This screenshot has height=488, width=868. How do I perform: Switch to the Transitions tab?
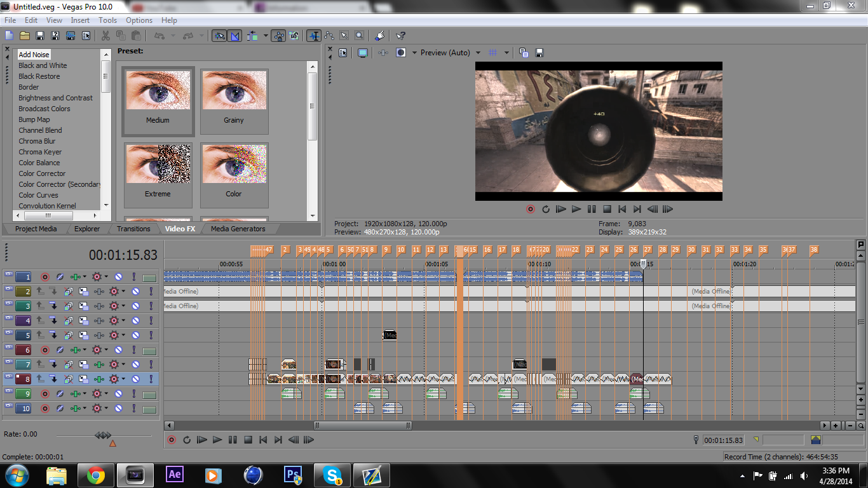[133, 229]
